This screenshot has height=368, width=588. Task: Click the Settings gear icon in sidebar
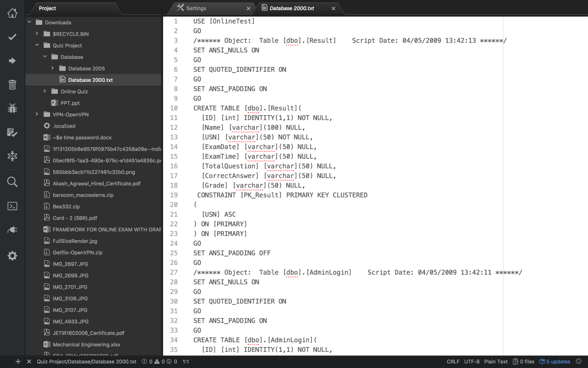(x=12, y=255)
